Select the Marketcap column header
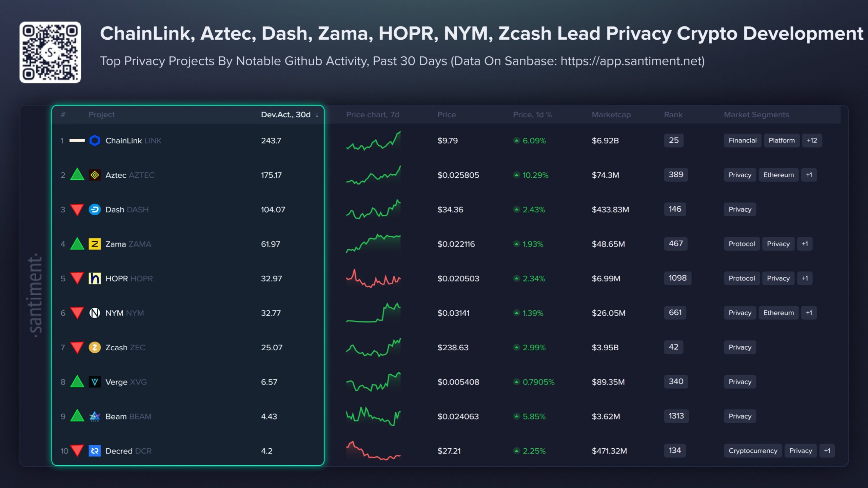The height and width of the screenshot is (488, 868). [611, 115]
